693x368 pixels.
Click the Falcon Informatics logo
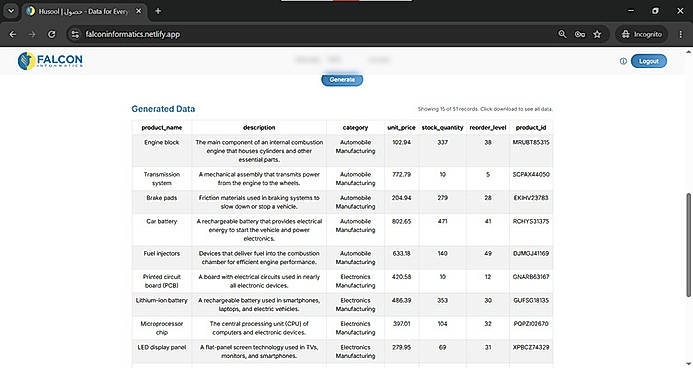coord(50,61)
